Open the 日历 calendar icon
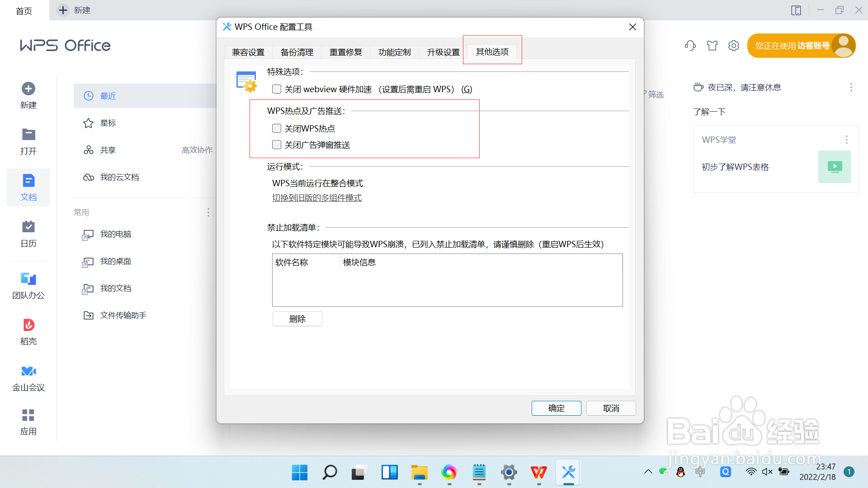This screenshot has width=868, height=488. coord(28,226)
